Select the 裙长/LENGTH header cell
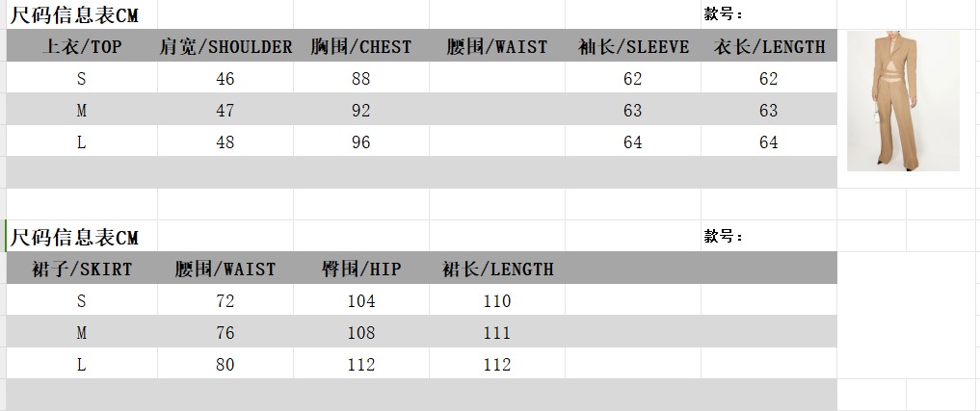The image size is (980, 411). point(497,270)
